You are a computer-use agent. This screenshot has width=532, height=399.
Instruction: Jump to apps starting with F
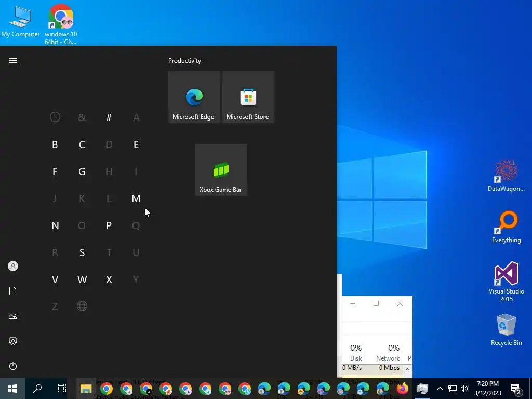55,171
